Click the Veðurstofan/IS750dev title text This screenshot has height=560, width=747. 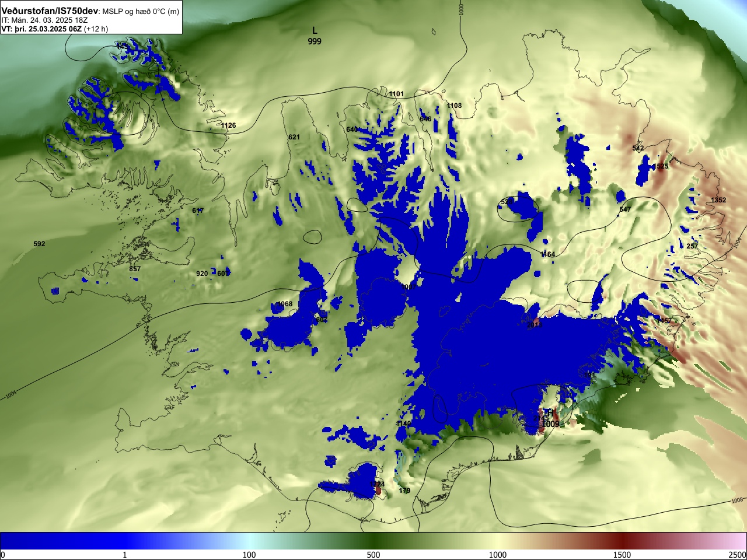click(50, 11)
